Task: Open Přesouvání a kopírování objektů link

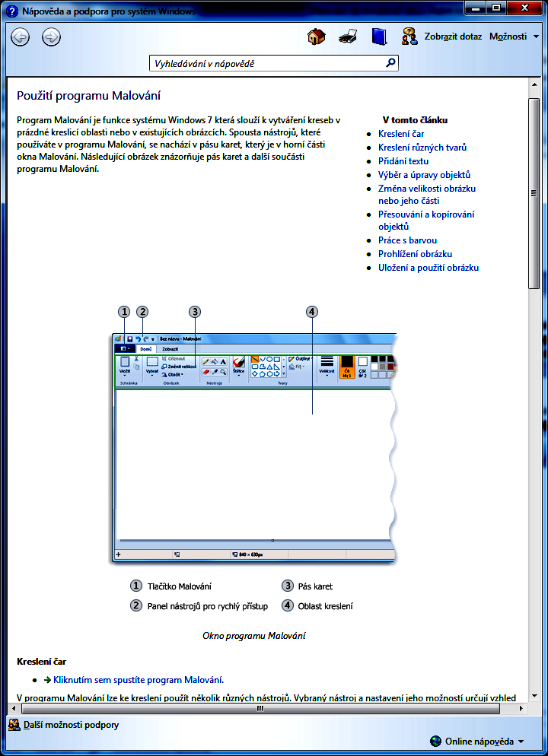Action: [426, 221]
